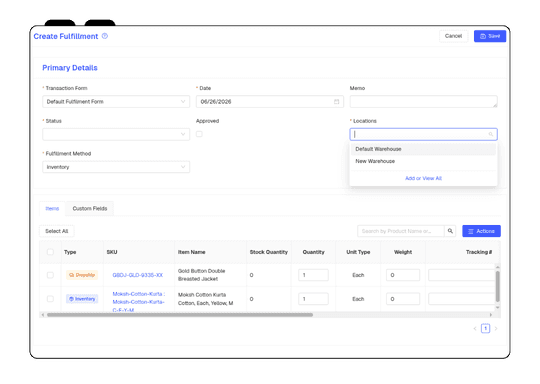Click the Primary Details heading

click(x=70, y=68)
